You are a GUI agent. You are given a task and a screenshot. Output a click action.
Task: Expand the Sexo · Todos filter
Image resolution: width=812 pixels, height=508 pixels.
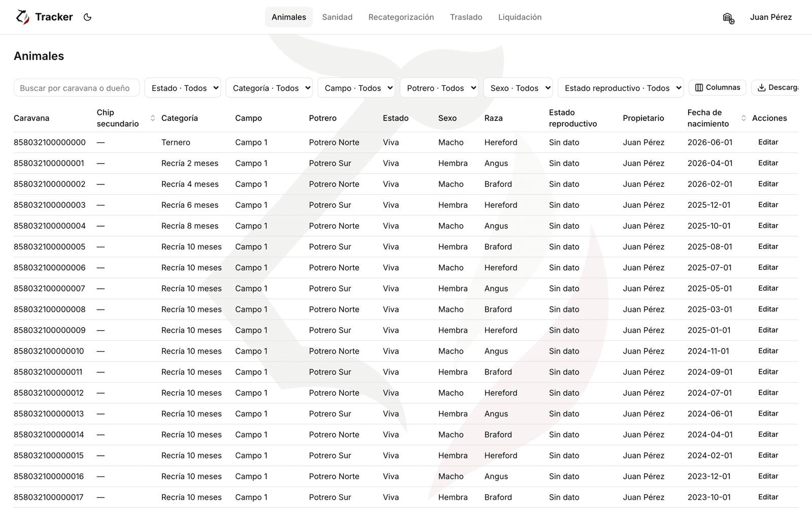tap(518, 88)
